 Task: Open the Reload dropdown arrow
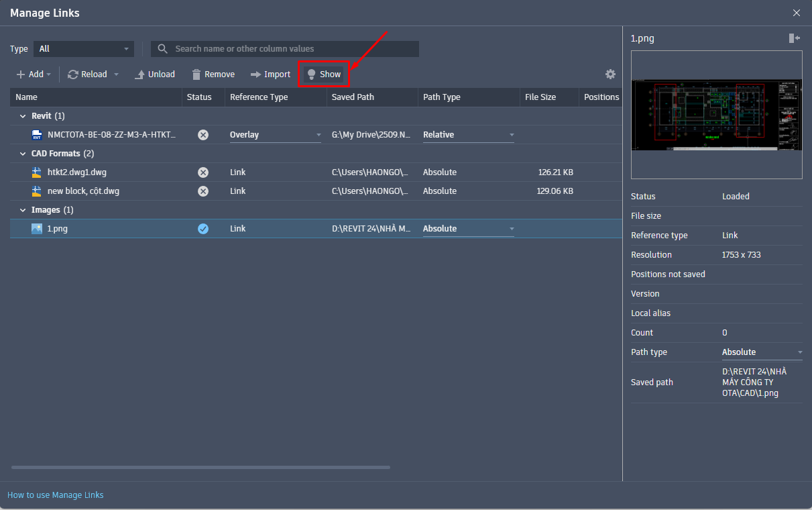pos(116,74)
